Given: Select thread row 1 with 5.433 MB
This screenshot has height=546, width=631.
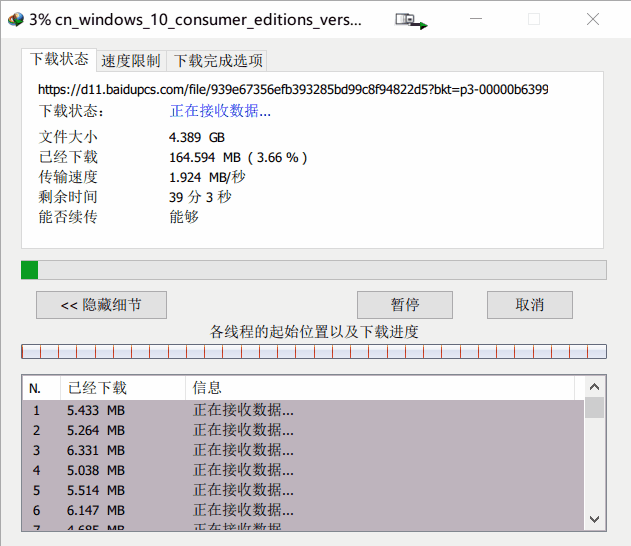Looking at the screenshot, I should tap(300, 410).
